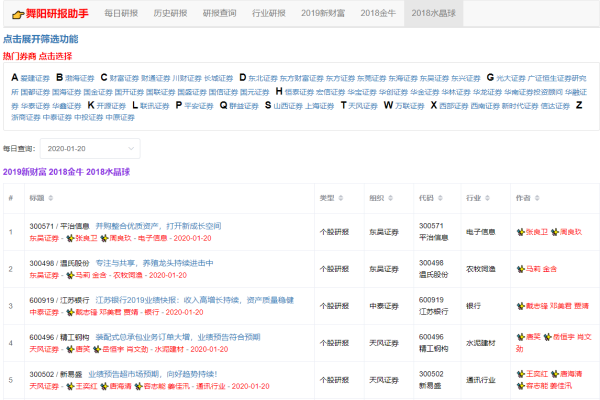Select 新时代证券 in hot broker list
Viewport: 600px width, 400px height.
pyautogui.click(x=520, y=106)
